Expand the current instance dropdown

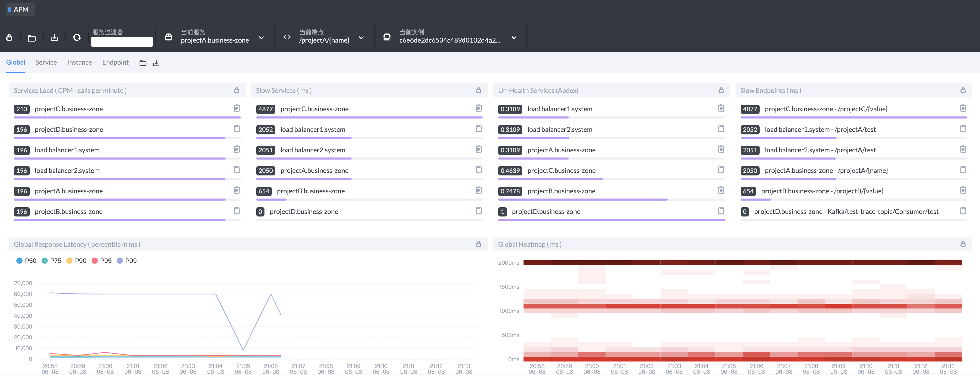point(514,38)
